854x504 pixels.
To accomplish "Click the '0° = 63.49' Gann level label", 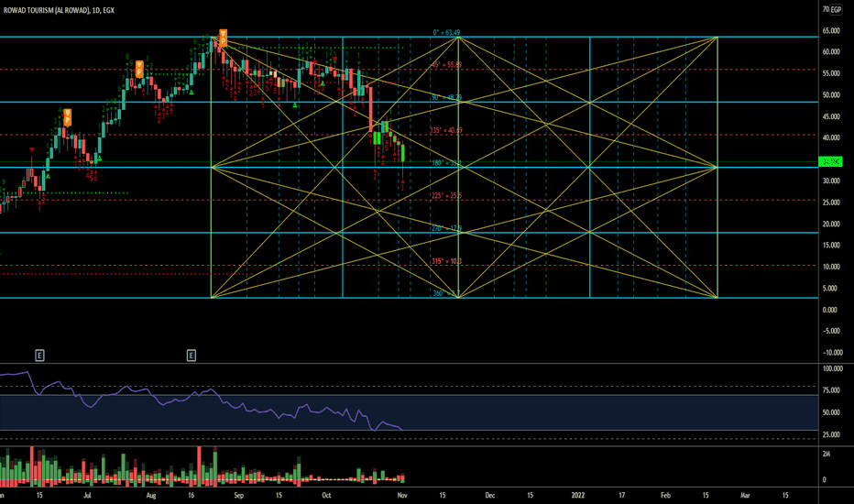I will point(446,33).
